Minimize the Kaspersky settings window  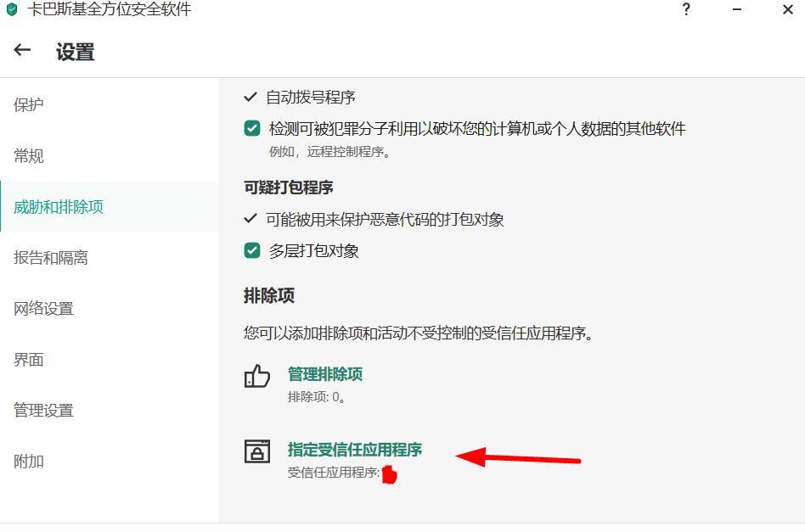tap(737, 9)
